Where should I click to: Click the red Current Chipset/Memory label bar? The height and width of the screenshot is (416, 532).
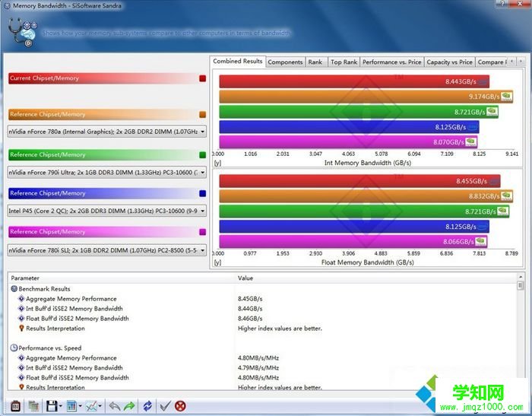pyautogui.click(x=103, y=78)
